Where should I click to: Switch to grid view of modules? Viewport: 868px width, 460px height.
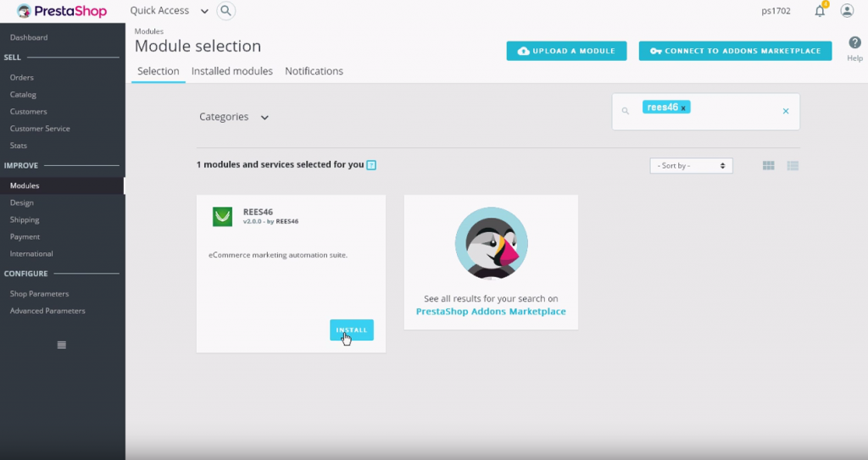coord(768,165)
